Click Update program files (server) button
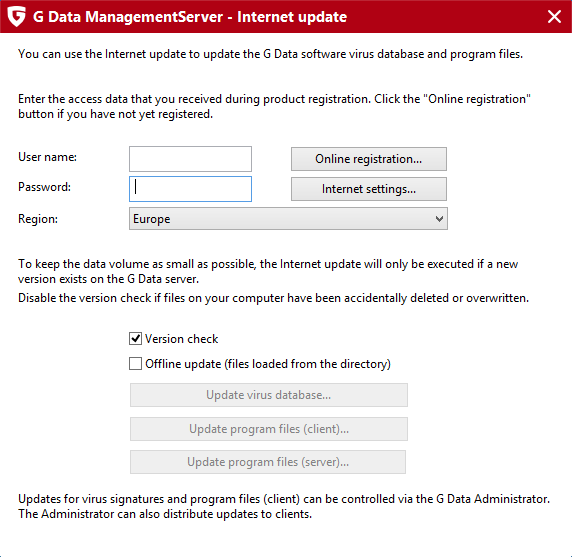This screenshot has height=557, width=572. [x=268, y=462]
